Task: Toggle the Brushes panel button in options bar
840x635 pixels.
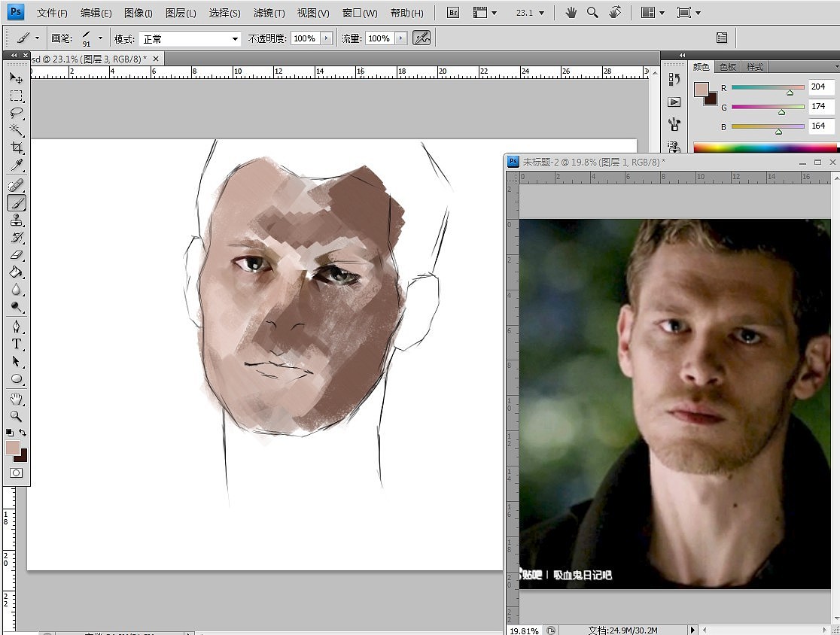Action: (722, 38)
